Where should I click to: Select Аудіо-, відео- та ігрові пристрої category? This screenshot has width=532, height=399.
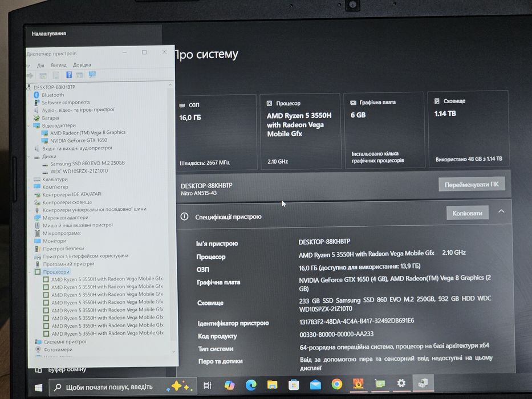tap(78, 110)
